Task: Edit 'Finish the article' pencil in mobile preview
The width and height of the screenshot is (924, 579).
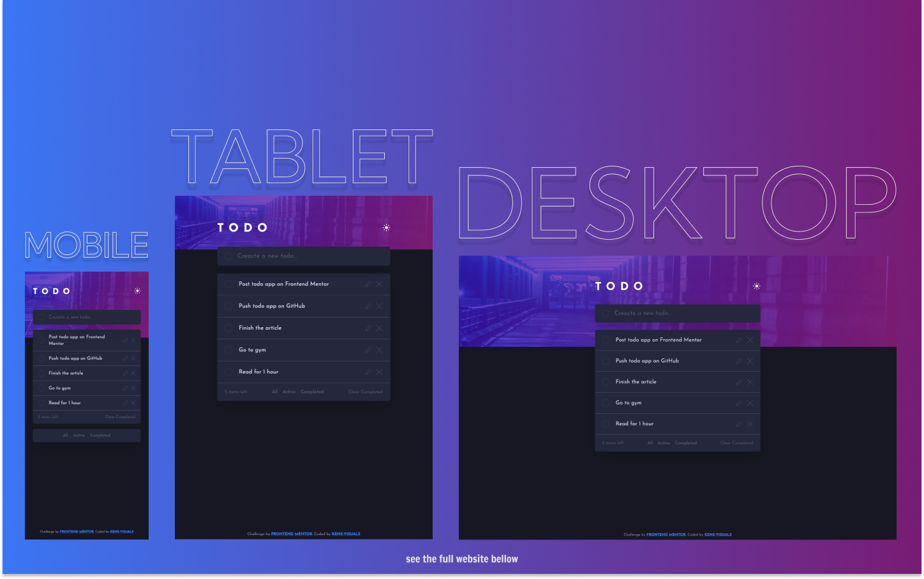Action: (125, 374)
